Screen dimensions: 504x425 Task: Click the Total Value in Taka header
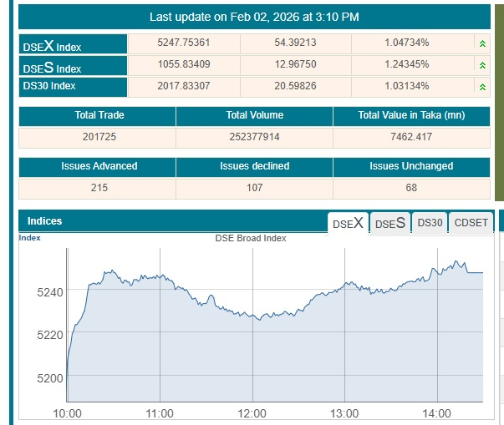click(x=411, y=115)
